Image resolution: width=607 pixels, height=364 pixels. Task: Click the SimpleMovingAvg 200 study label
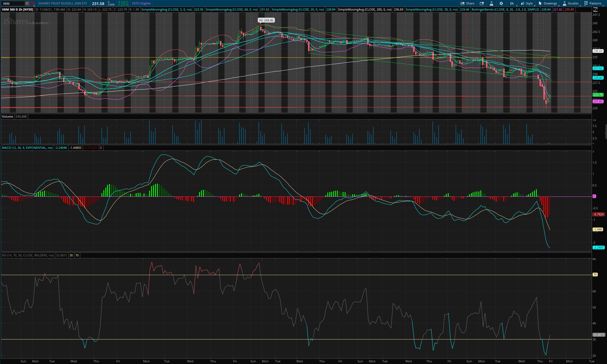365,9
